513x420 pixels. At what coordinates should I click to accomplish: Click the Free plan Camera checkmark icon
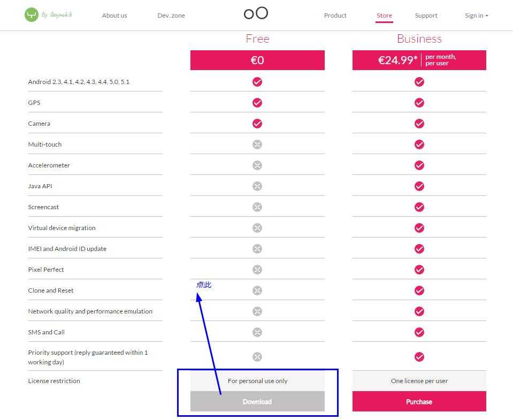tap(257, 124)
